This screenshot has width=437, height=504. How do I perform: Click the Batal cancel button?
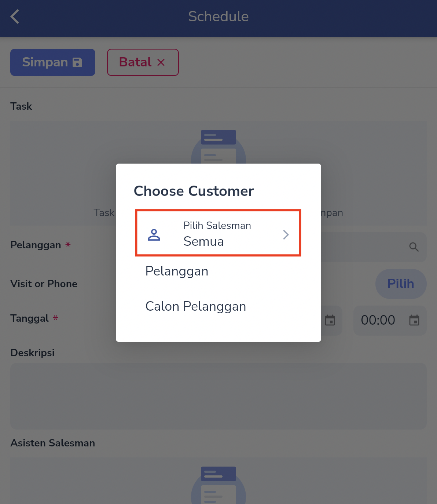143,62
